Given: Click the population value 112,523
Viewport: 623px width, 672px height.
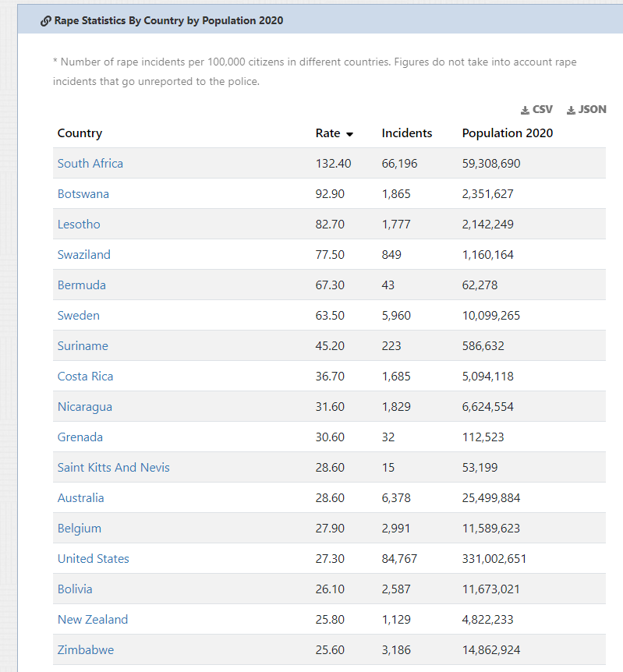Looking at the screenshot, I should [x=483, y=437].
